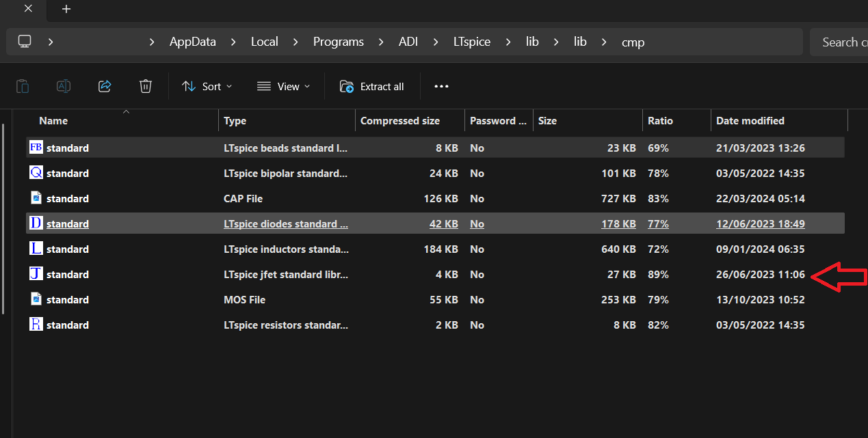868x438 pixels.
Task: Select 'LTspice beads standard l...' type cell
Action: coord(286,148)
